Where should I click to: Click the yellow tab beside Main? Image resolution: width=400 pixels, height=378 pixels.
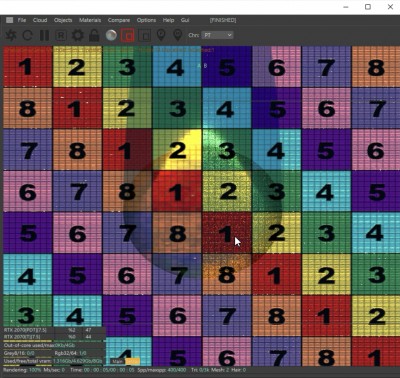point(132,361)
